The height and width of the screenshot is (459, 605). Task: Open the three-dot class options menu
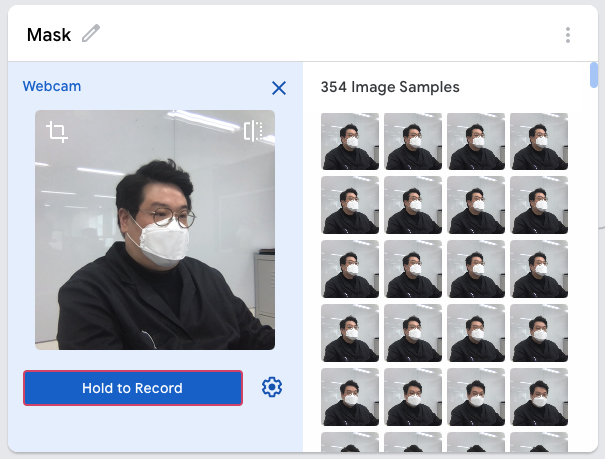coord(568,35)
